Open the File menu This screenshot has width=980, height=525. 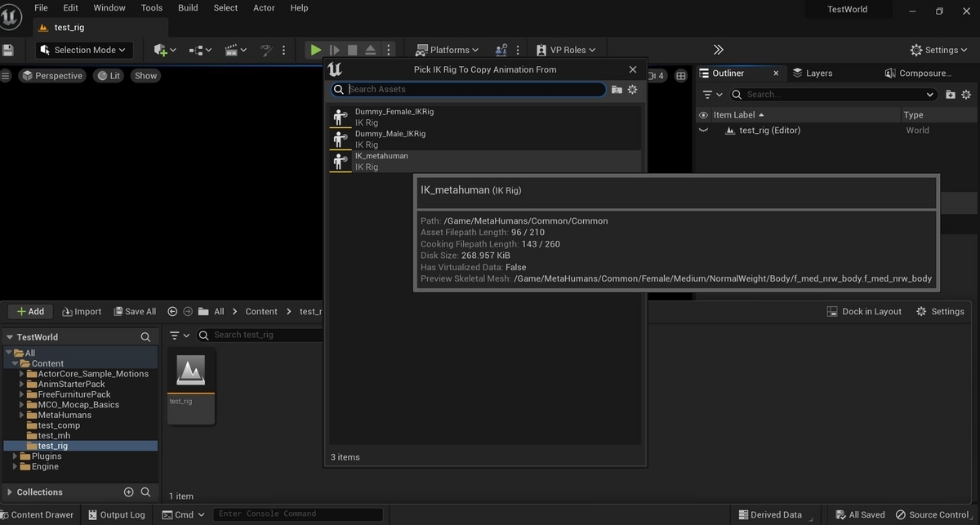click(41, 7)
